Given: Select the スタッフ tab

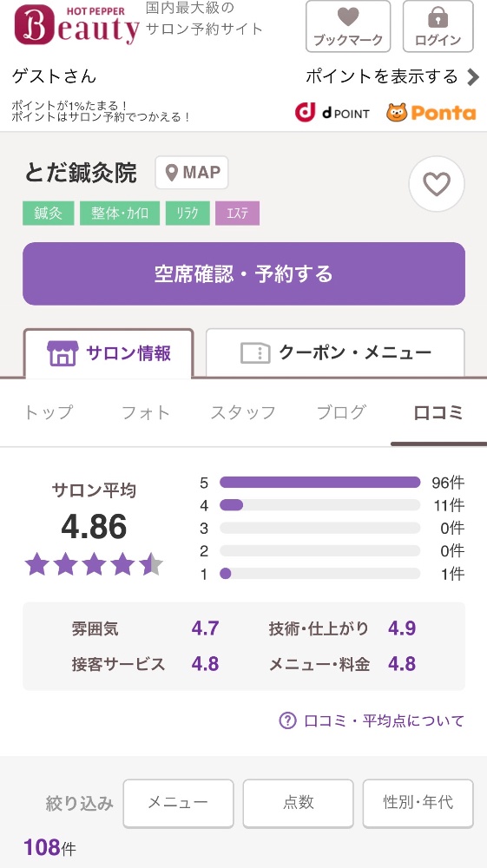Looking at the screenshot, I should point(243,412).
